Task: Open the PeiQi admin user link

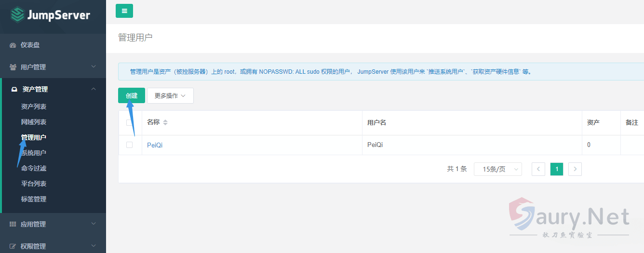Action: coord(155,145)
